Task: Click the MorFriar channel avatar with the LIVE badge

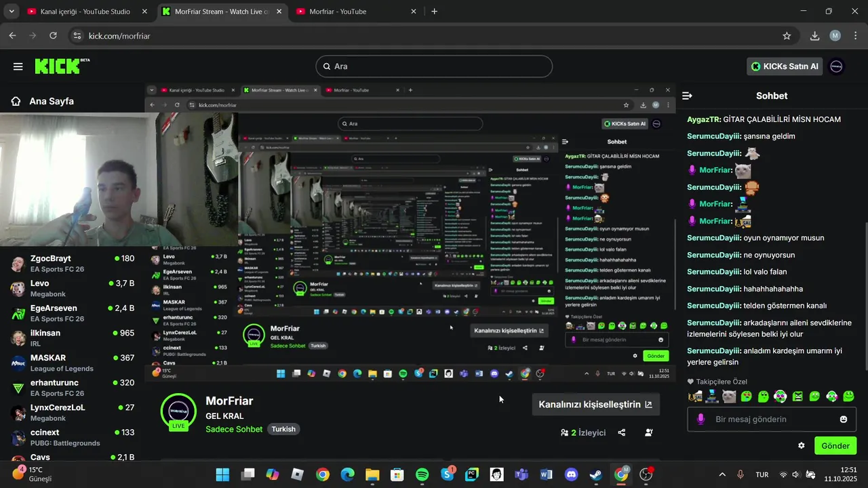Action: point(178,411)
